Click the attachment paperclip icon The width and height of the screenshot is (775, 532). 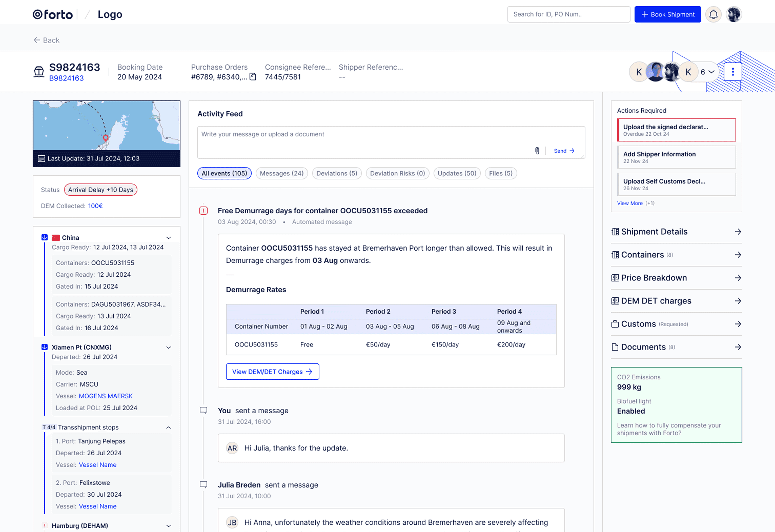537,151
